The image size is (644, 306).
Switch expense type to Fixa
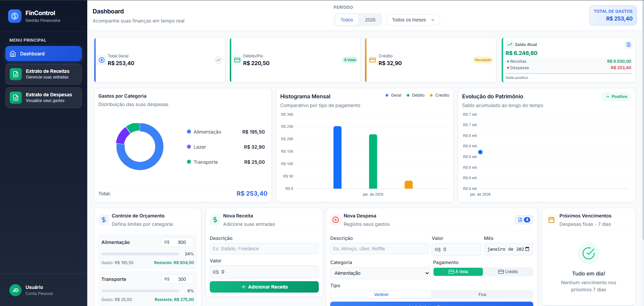pyautogui.click(x=482, y=295)
